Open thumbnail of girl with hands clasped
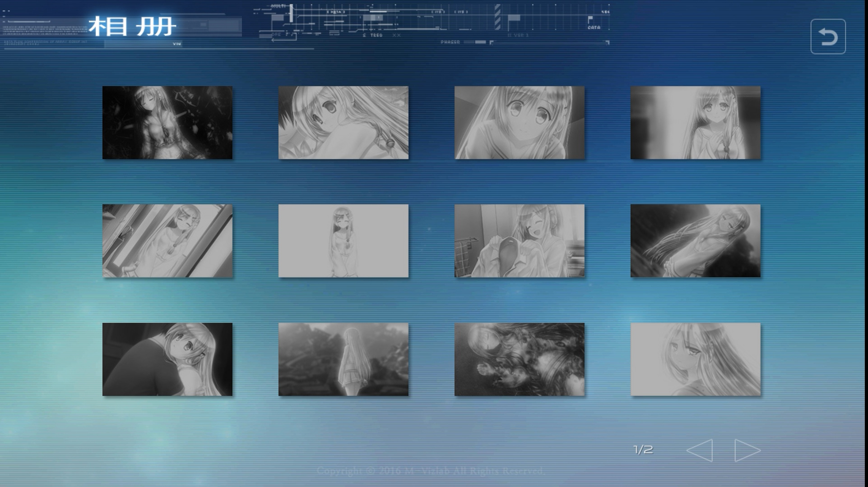Screen dimensions: 868x487 click(696, 123)
